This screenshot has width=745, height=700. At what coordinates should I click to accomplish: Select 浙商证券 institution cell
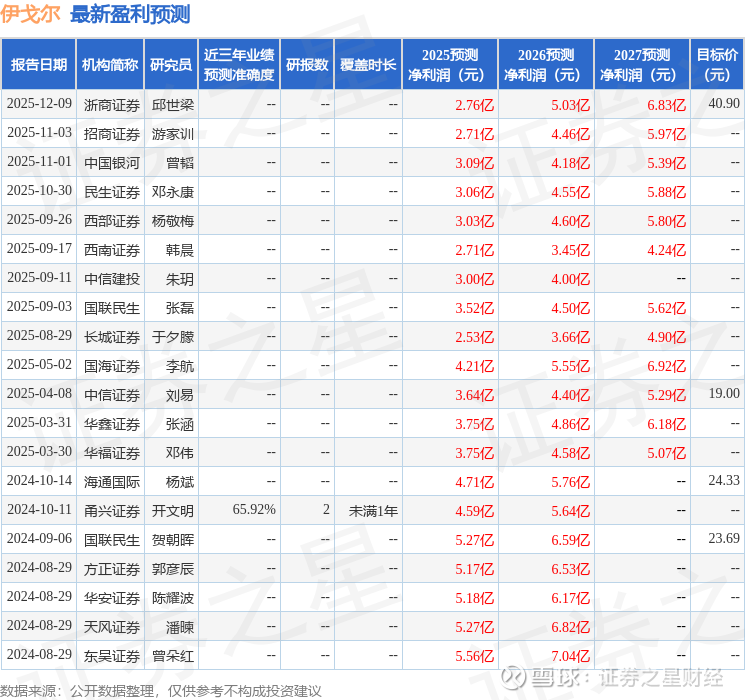pyautogui.click(x=112, y=105)
